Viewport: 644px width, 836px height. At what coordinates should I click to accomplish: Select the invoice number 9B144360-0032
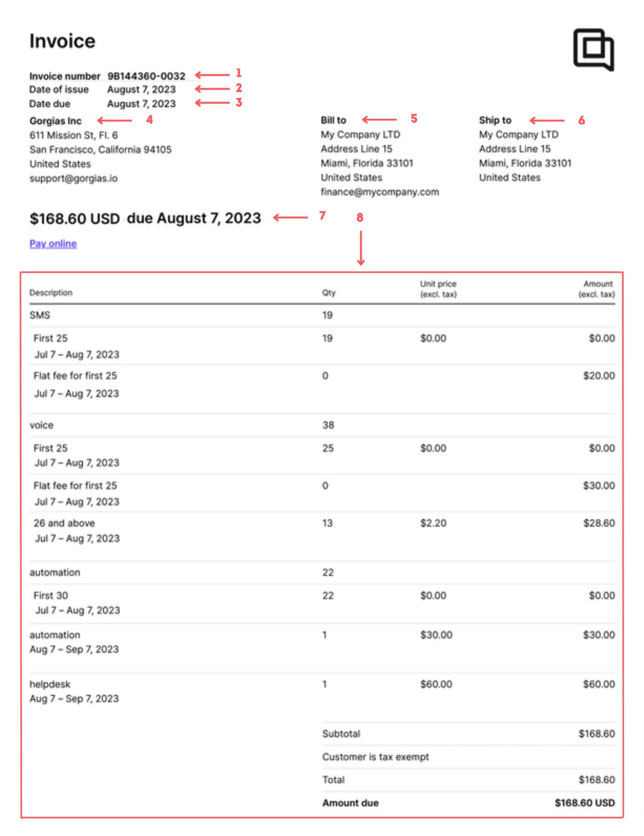146,76
